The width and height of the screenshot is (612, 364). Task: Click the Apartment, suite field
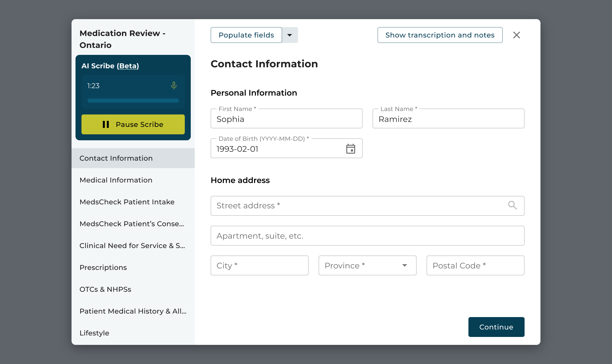pyautogui.click(x=368, y=236)
